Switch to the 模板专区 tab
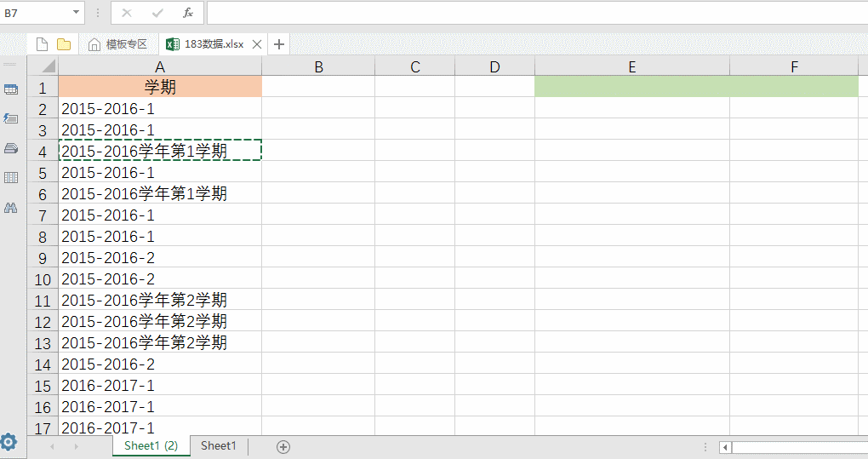868x459 pixels. [118, 44]
